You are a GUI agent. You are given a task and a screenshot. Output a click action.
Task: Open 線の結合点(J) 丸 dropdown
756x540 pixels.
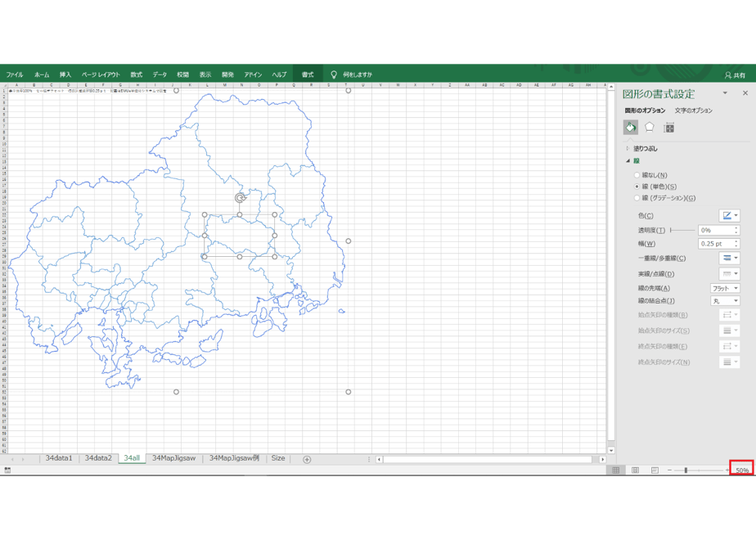pos(725,301)
